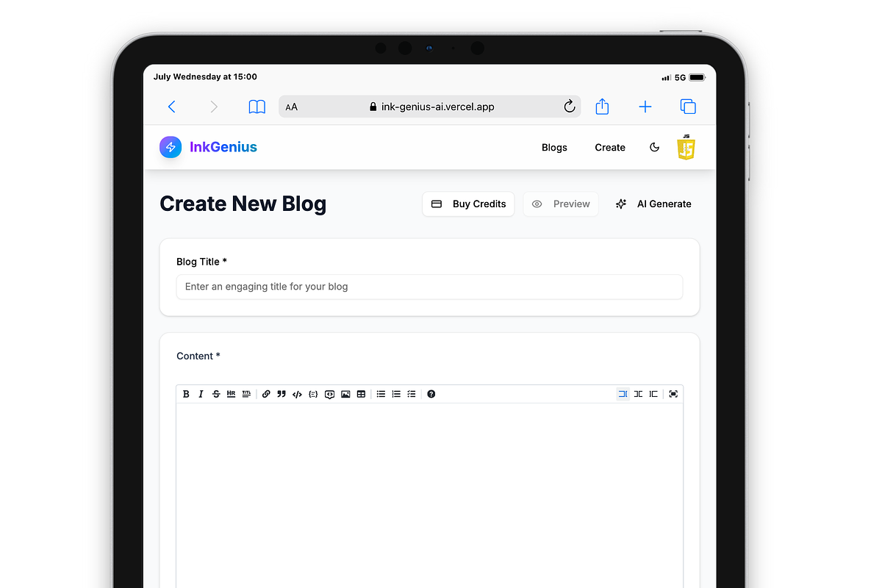Open Safari bookmarks book icon
This screenshot has height=588, width=882.
pos(257,107)
